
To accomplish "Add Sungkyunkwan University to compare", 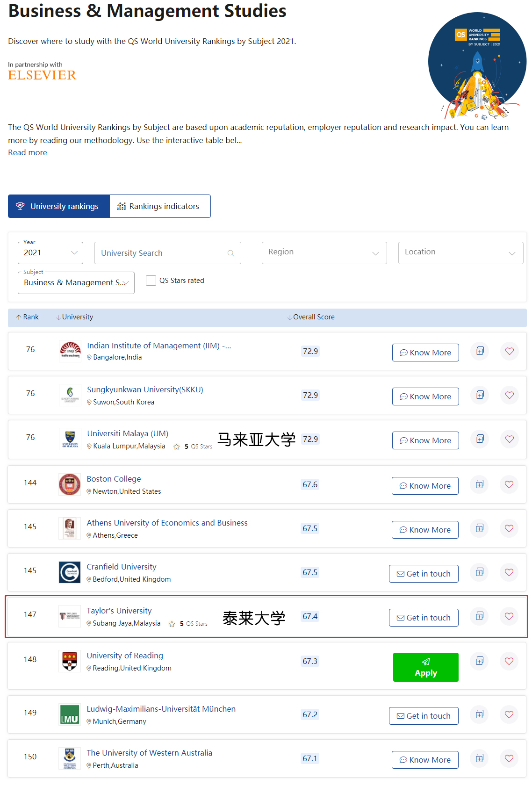I will pyautogui.click(x=480, y=395).
